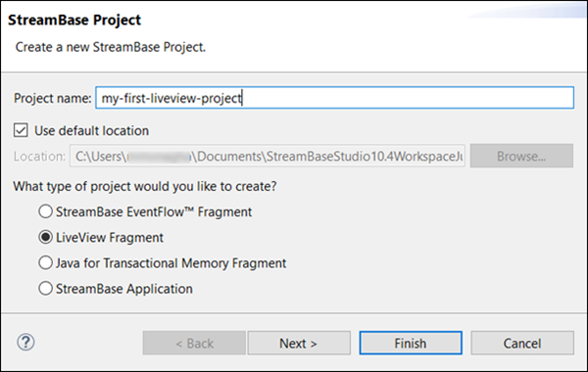Open help via the question mark icon
This screenshot has height=372, width=588.
click(x=25, y=342)
